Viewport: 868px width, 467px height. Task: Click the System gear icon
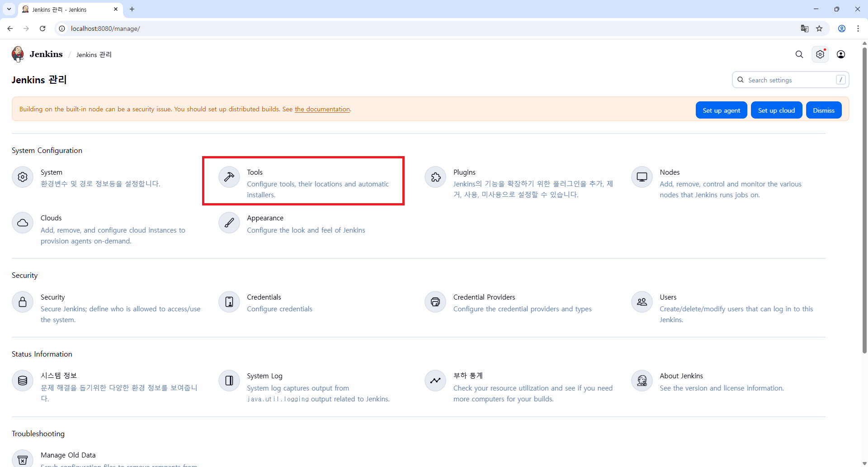pyautogui.click(x=23, y=177)
